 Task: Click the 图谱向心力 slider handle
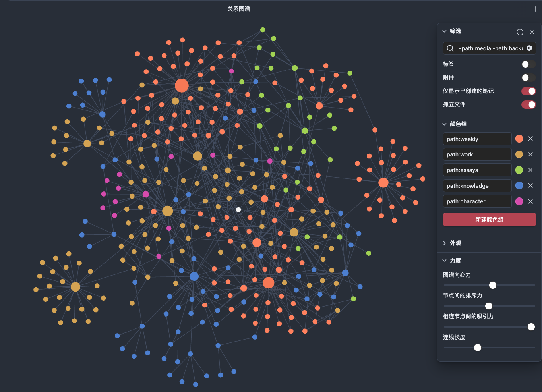[x=493, y=285]
